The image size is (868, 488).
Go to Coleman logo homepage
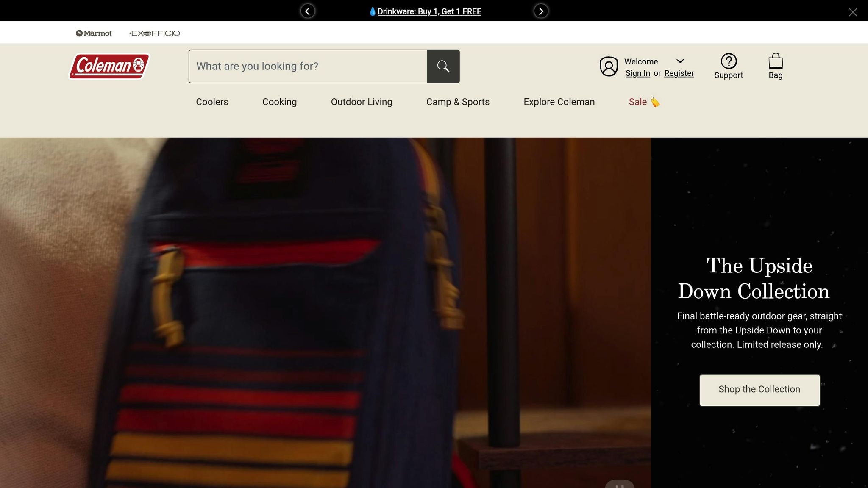109,66
